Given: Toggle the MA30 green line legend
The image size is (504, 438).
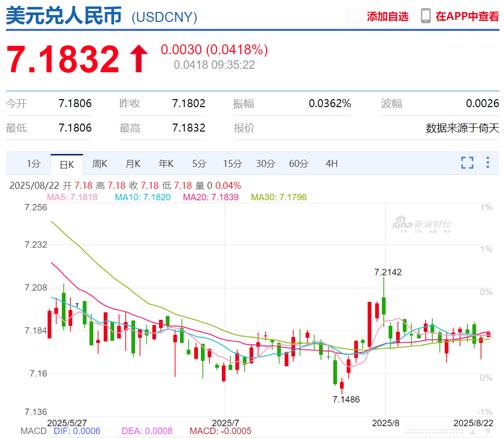Looking at the screenshot, I should pyautogui.click(x=279, y=197).
